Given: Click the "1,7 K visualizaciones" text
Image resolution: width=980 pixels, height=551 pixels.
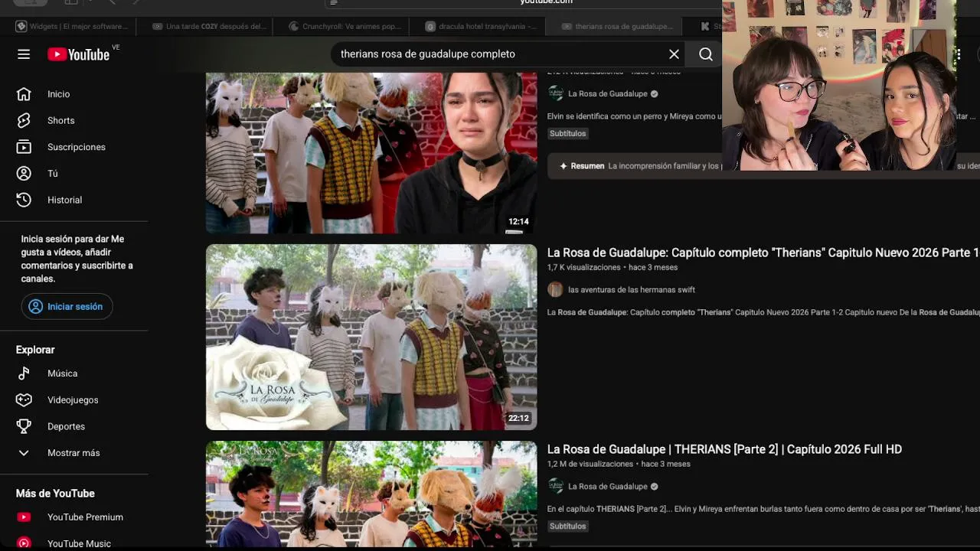Looking at the screenshot, I should click(584, 268).
